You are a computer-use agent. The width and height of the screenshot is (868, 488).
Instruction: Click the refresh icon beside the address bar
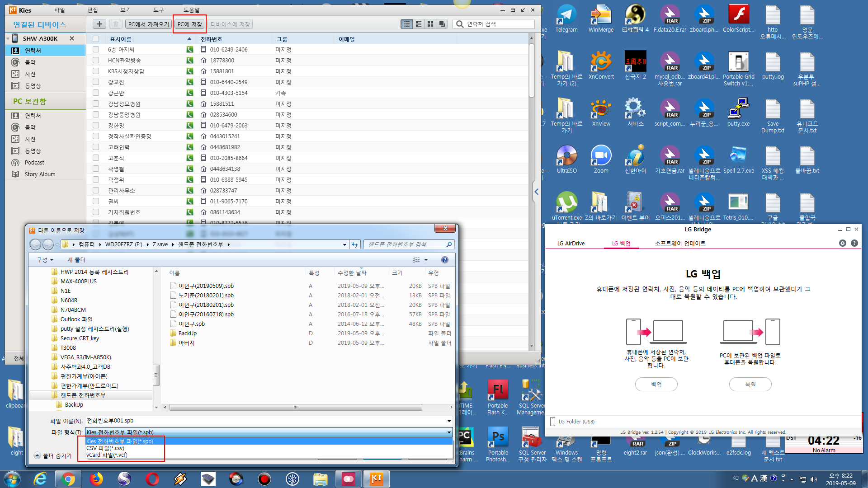point(355,244)
